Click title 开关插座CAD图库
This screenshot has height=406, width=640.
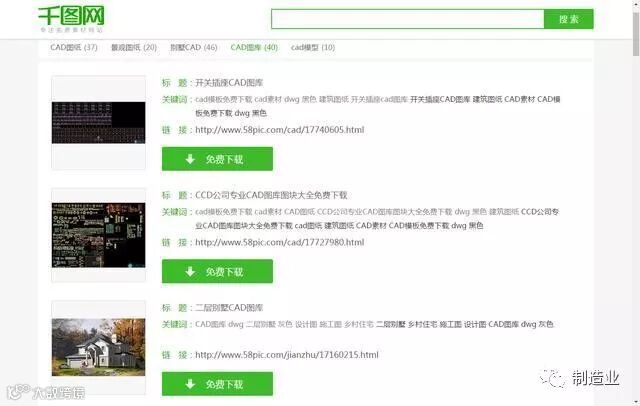click(x=229, y=83)
